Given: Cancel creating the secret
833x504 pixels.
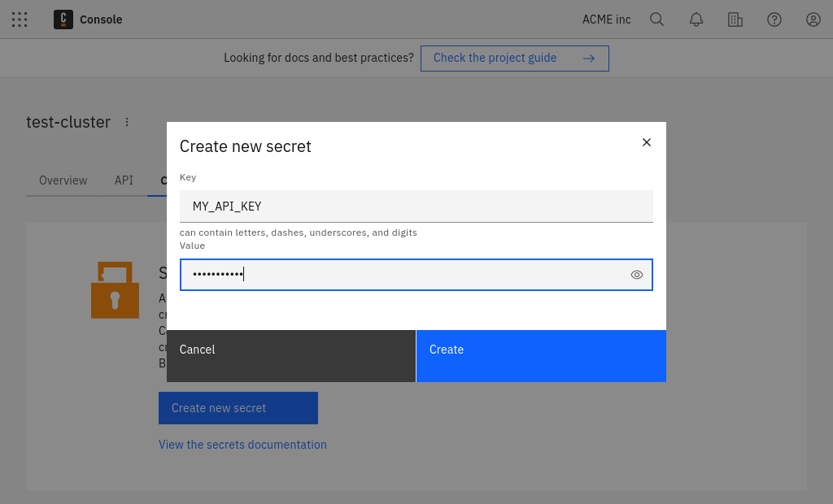Looking at the screenshot, I should pyautogui.click(x=290, y=355).
